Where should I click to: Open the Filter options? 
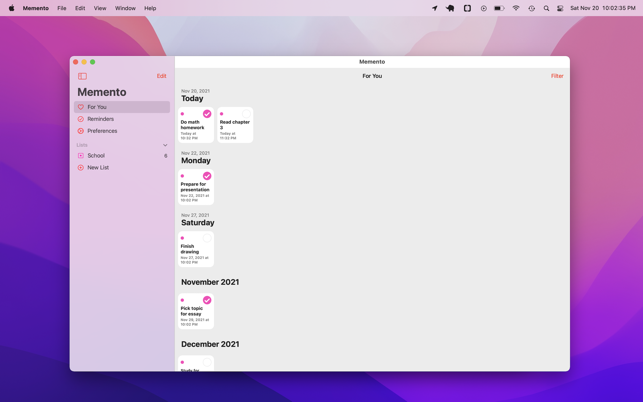(x=556, y=76)
